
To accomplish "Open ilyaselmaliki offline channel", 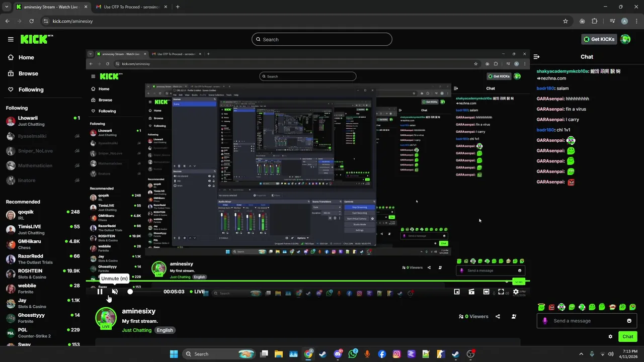I will click(43, 136).
